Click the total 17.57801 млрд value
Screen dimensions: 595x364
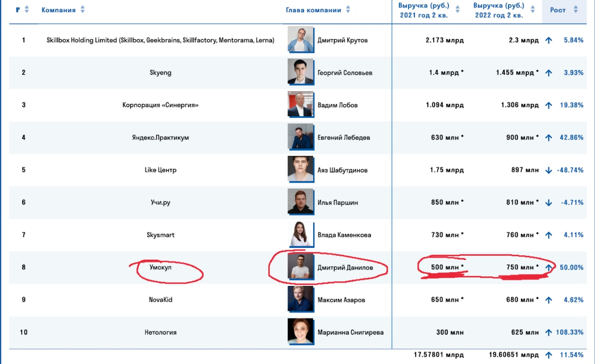pos(438,355)
